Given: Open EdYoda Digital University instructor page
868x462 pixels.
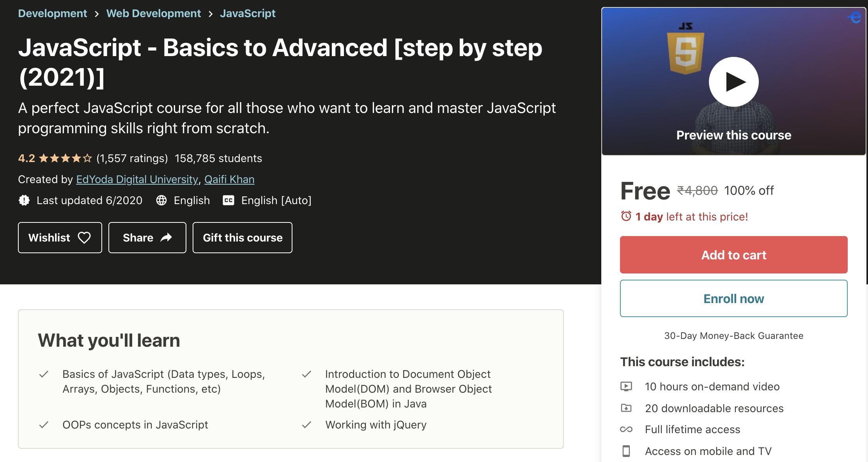Looking at the screenshot, I should pos(137,179).
